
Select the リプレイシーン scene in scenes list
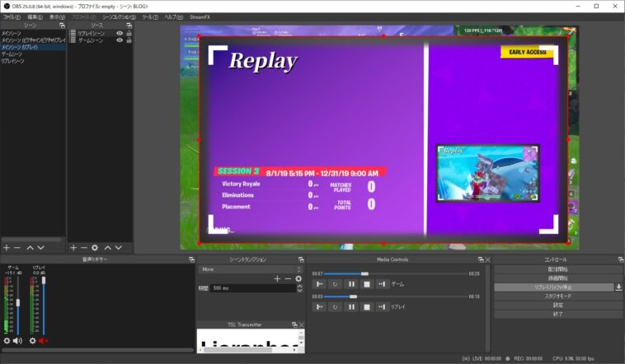point(33,61)
